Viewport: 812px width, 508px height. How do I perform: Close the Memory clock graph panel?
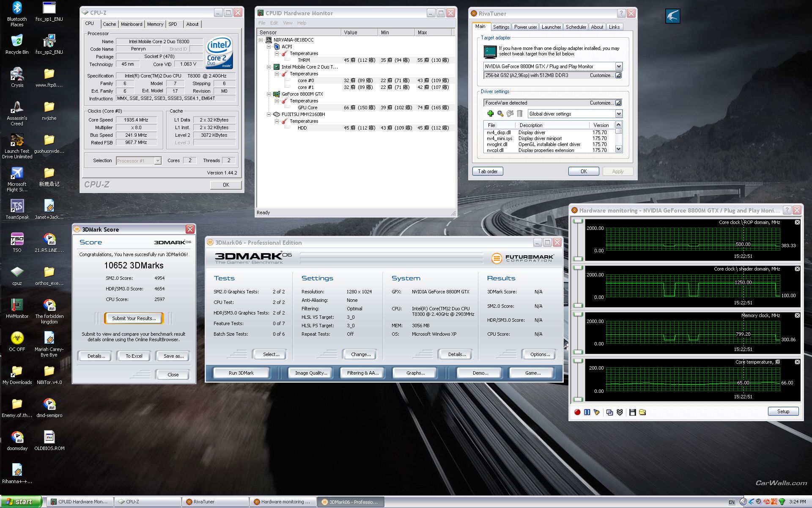click(797, 315)
